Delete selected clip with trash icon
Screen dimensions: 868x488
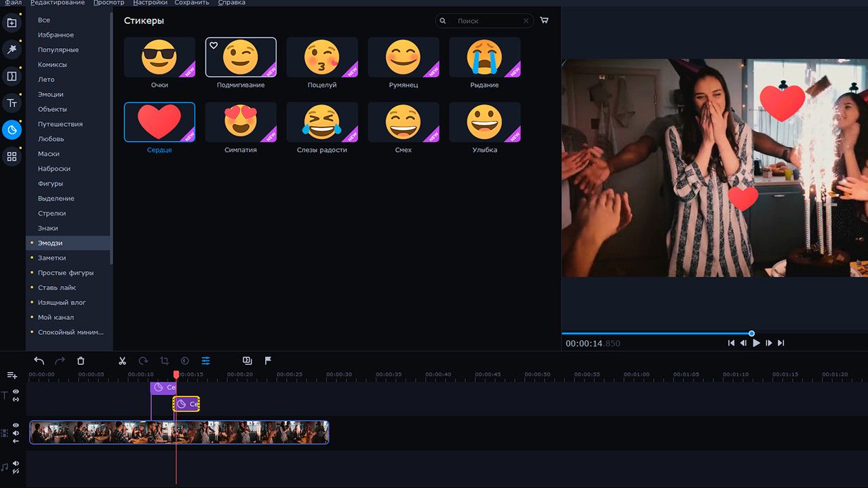coord(81,361)
